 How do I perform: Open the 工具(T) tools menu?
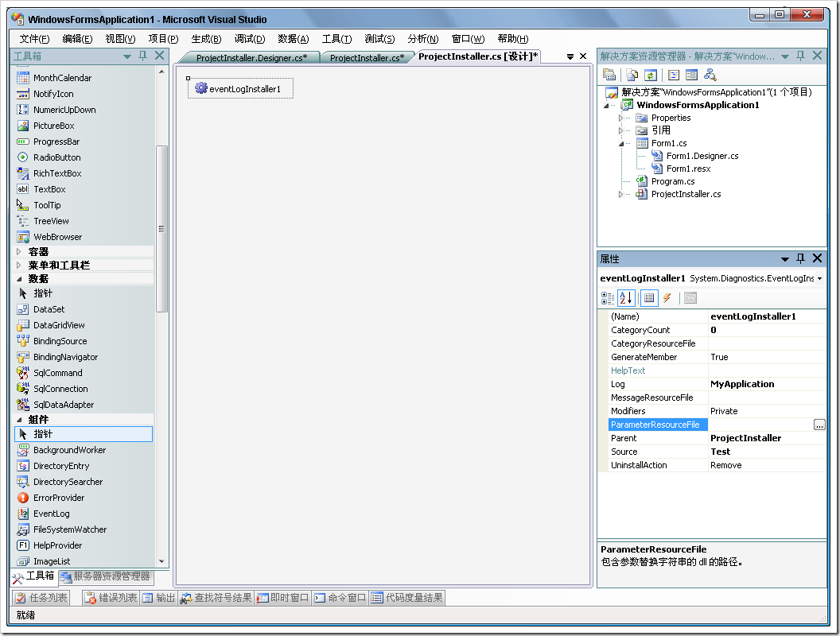(336, 38)
